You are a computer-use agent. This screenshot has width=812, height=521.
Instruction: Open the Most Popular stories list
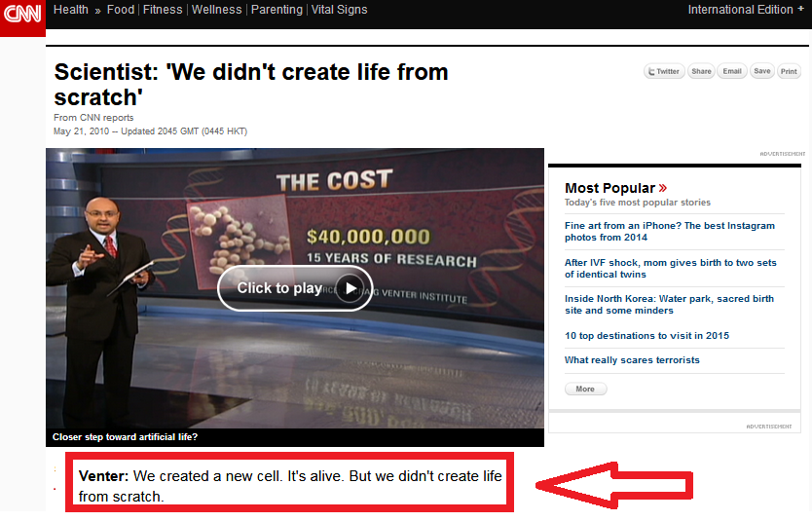coord(615,188)
